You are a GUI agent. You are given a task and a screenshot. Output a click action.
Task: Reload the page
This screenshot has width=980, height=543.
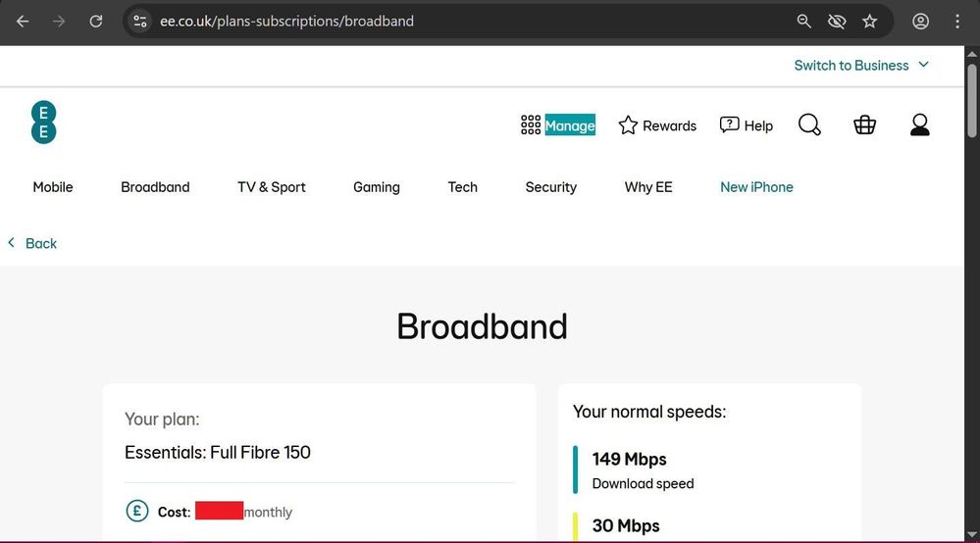coord(96,21)
